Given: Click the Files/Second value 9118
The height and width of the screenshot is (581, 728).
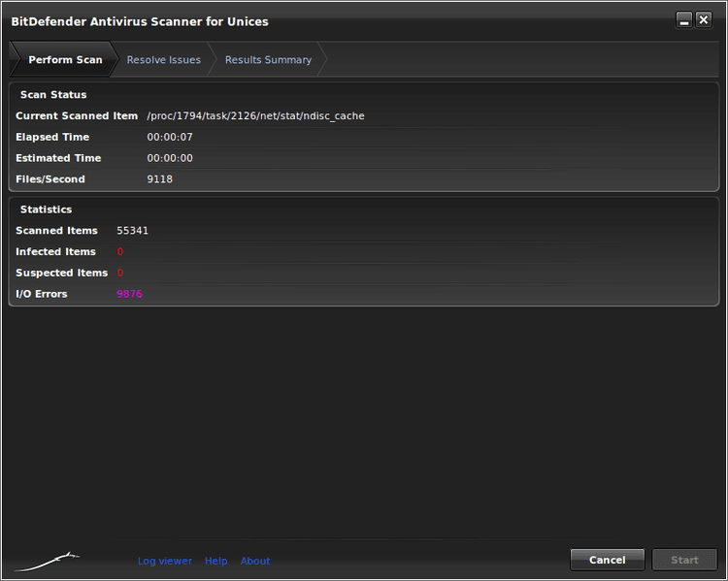Looking at the screenshot, I should coord(159,179).
